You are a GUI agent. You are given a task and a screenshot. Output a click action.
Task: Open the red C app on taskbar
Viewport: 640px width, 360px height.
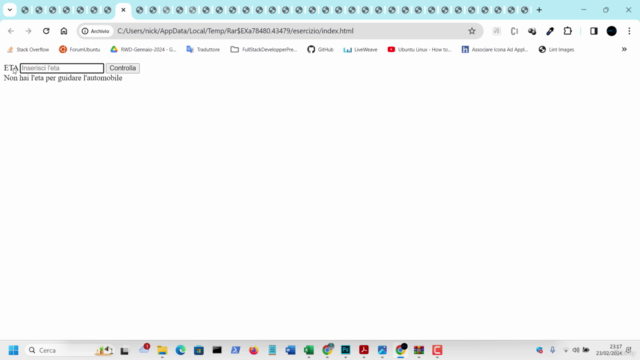(437, 350)
